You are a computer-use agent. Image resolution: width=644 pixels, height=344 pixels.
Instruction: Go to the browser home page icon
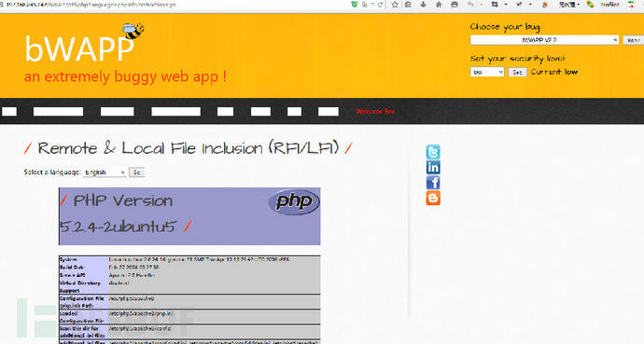[439, 5]
